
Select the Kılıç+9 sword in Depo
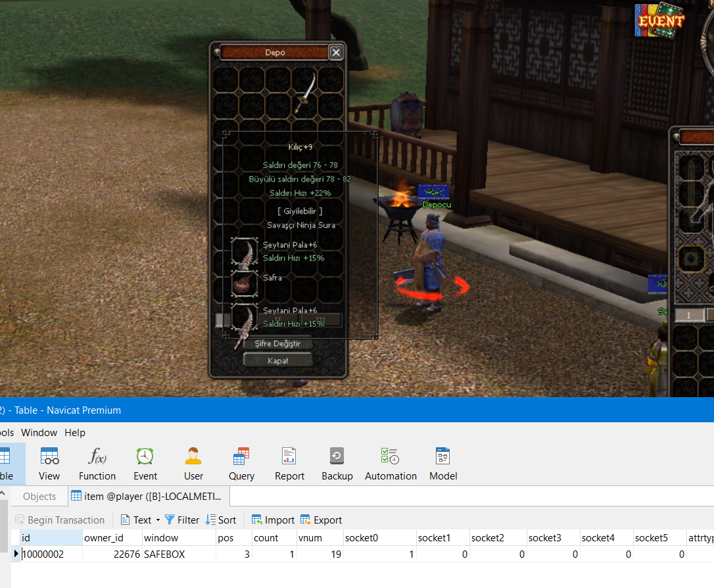tap(304, 93)
